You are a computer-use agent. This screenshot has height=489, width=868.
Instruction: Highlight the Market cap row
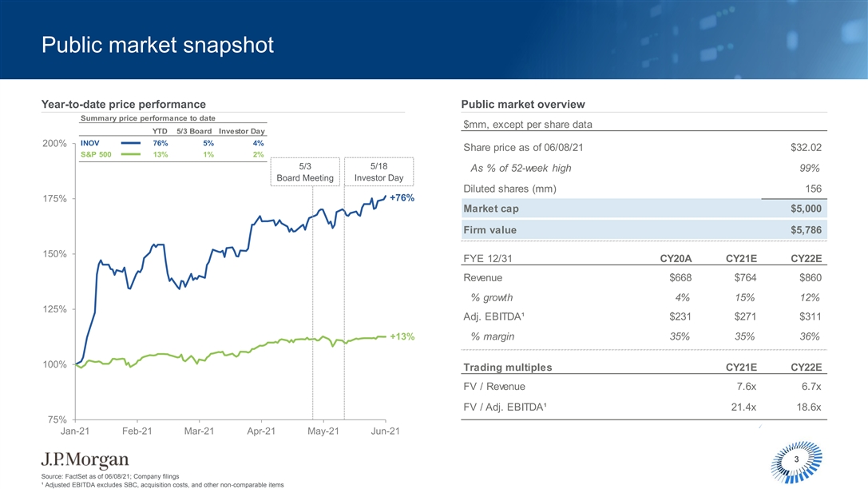(642, 209)
